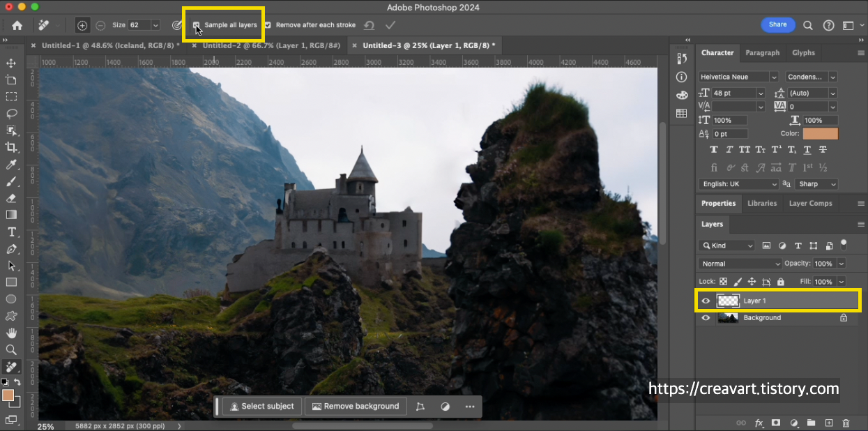The width and height of the screenshot is (868, 431).
Task: Select the Lasso tool
Action: click(11, 114)
